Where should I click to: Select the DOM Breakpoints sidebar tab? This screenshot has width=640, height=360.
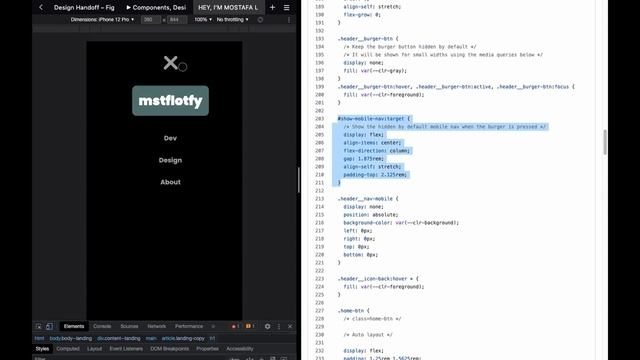pos(169,349)
